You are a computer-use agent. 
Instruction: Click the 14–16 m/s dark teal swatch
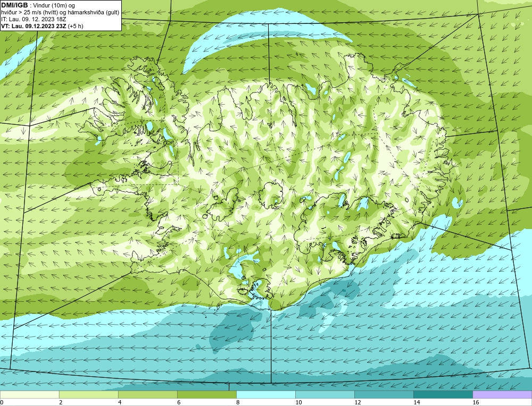tap(443, 394)
